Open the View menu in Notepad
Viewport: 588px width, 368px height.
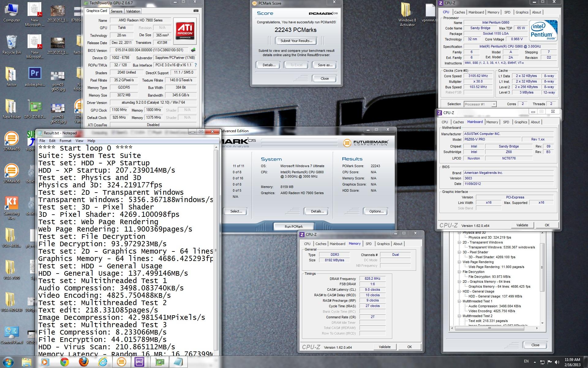click(79, 141)
